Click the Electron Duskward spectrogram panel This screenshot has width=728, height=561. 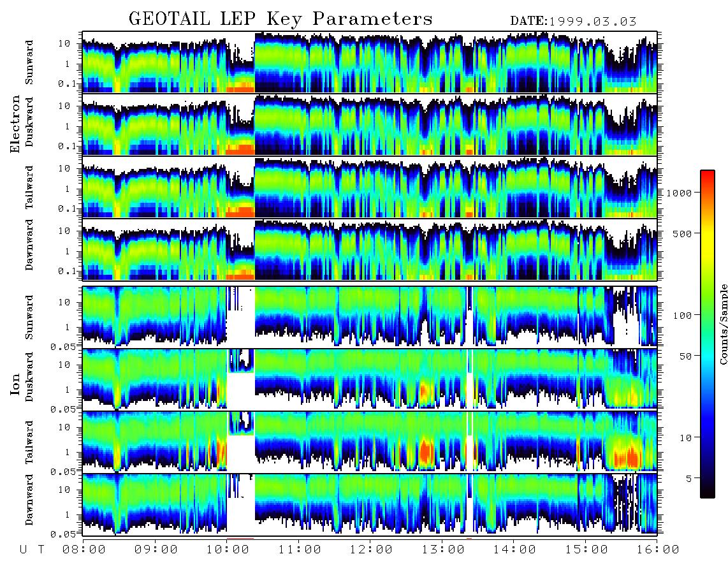click(370, 124)
